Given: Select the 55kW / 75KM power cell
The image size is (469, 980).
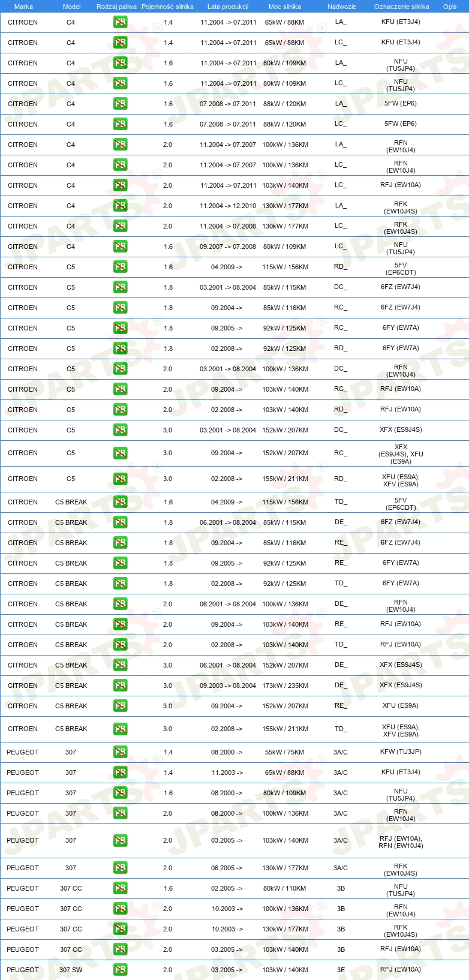Looking at the screenshot, I should pyautogui.click(x=285, y=752).
